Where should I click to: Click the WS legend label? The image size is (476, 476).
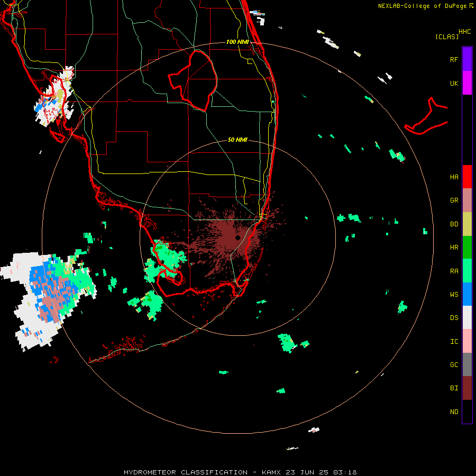(x=454, y=295)
